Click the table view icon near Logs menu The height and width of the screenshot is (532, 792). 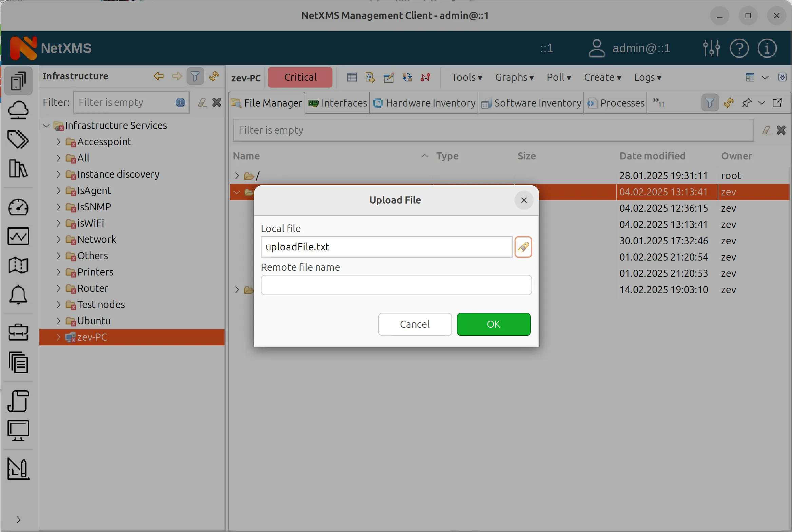click(x=750, y=77)
